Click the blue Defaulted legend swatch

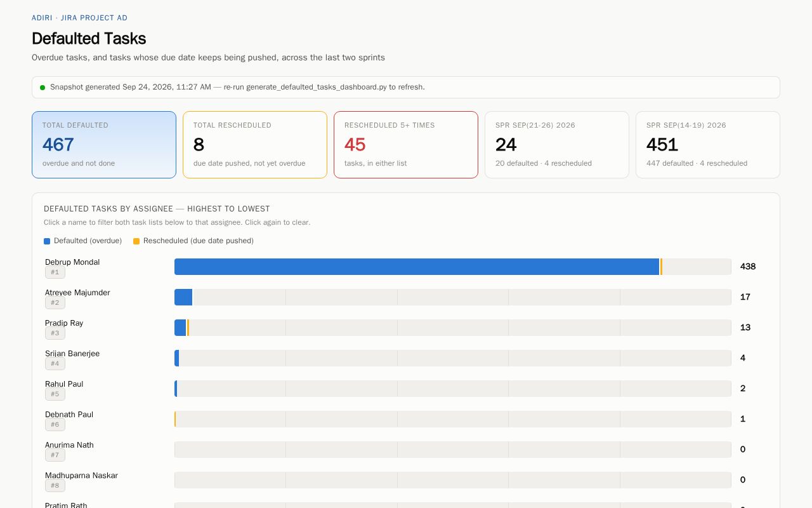(47, 241)
